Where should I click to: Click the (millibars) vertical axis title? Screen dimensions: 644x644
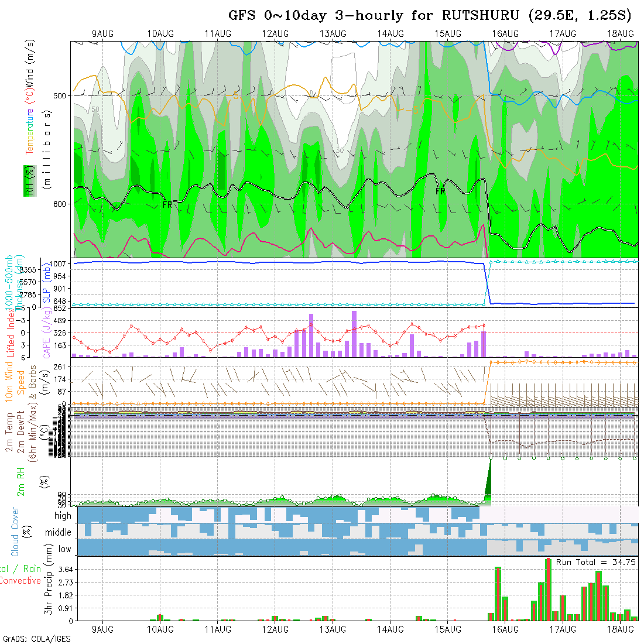point(47,149)
